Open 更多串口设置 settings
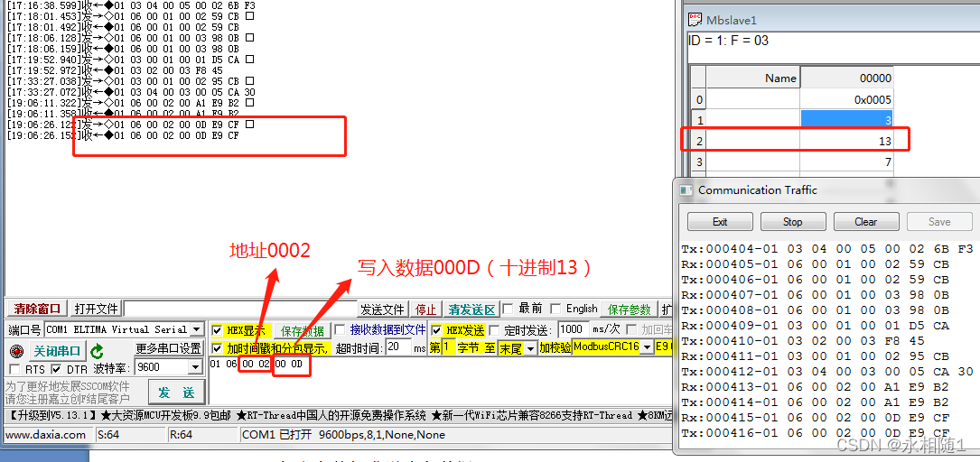The height and width of the screenshot is (462, 980). pyautogui.click(x=168, y=348)
